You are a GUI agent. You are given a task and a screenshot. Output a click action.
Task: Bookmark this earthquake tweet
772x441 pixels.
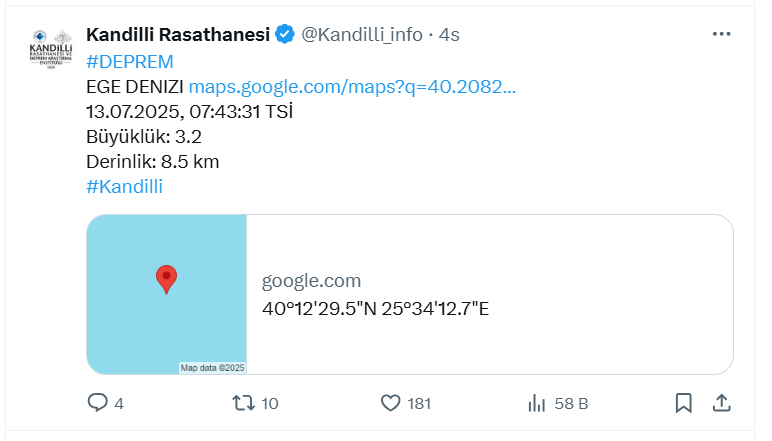(x=683, y=403)
